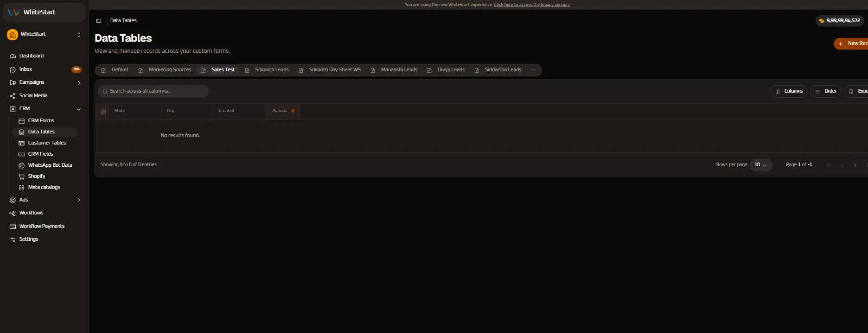
Task: Click the pin icon beside Actions column
Action: 293,111
